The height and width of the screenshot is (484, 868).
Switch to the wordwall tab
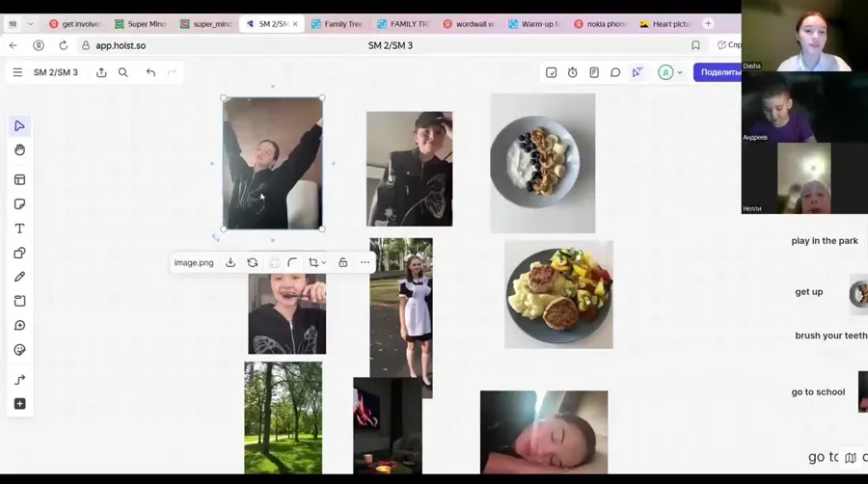click(x=469, y=24)
